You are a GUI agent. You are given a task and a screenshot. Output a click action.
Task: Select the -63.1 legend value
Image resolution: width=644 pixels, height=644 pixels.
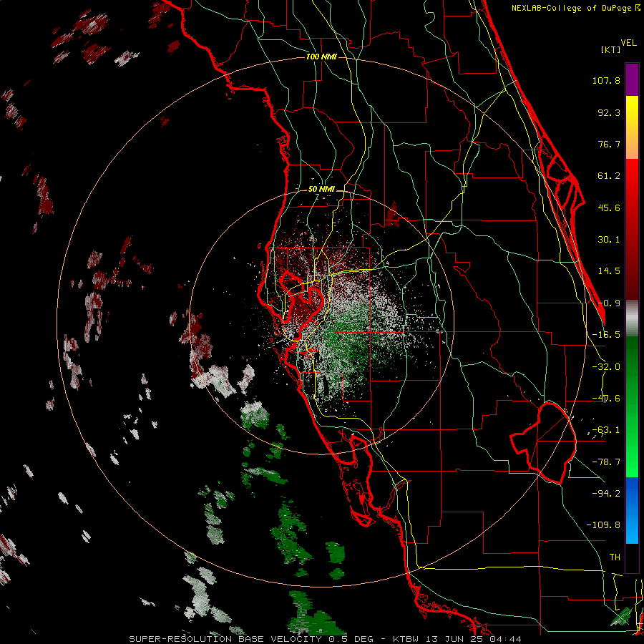pyautogui.click(x=606, y=430)
